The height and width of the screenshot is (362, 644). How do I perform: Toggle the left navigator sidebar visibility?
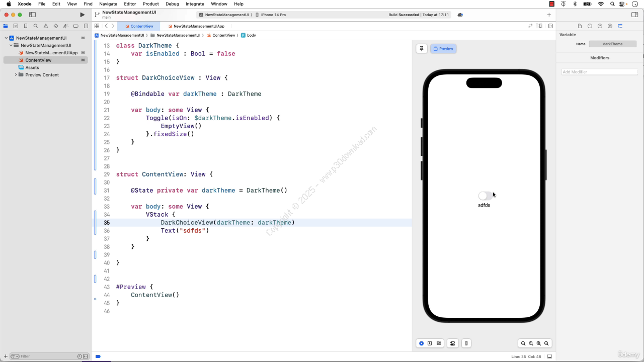point(33,15)
